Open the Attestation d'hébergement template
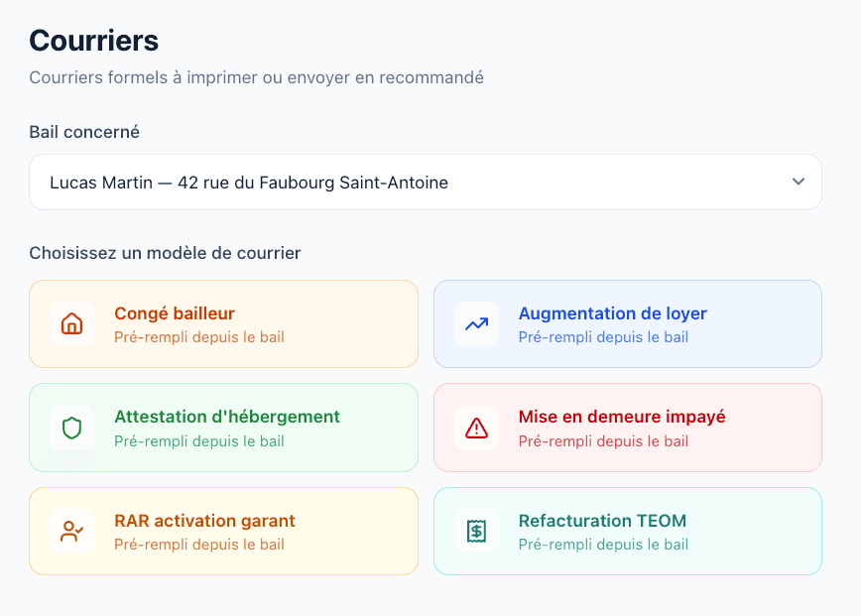 pyautogui.click(x=223, y=428)
